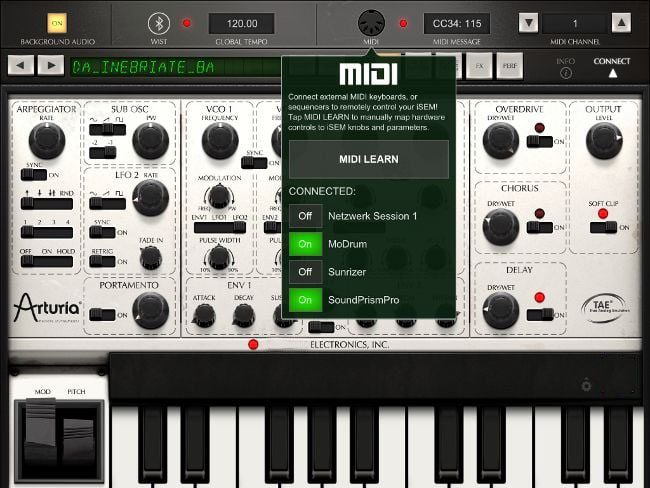Click the ENV 1 Decay knob
This screenshot has height=488, width=650.
tap(244, 316)
